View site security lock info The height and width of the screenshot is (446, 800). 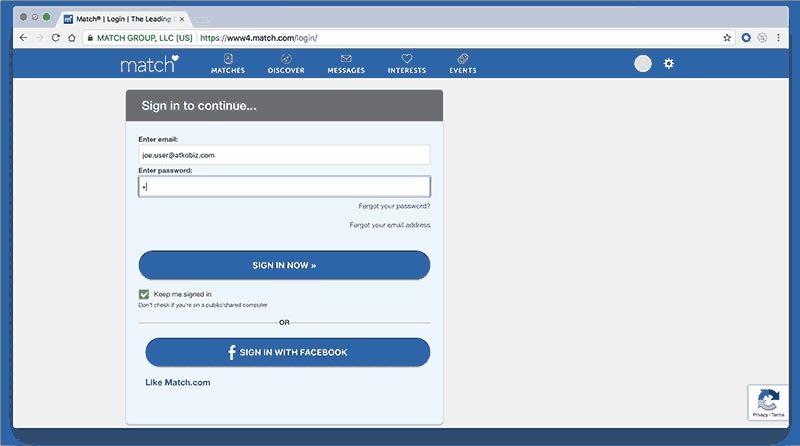tap(90, 38)
